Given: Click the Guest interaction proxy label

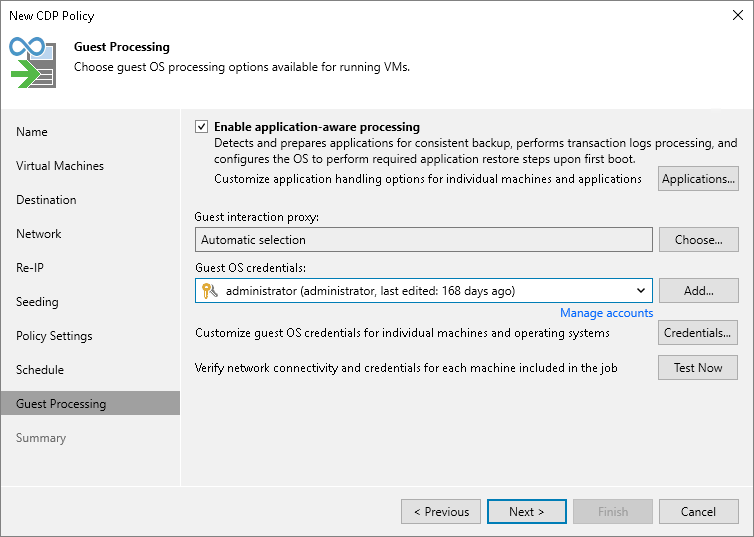Looking at the screenshot, I should [257, 217].
